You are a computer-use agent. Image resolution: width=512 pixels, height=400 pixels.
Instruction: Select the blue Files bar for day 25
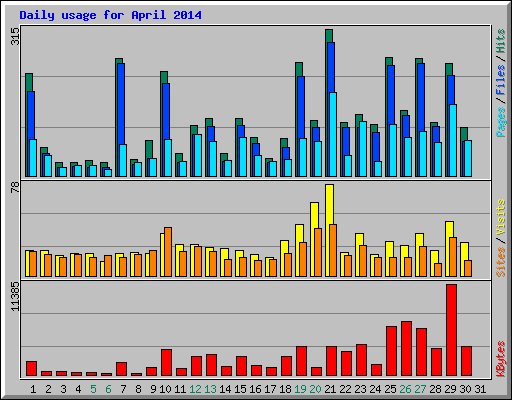coord(391,95)
